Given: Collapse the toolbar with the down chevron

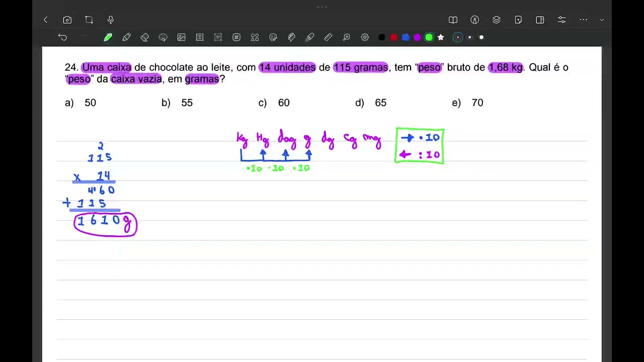Looking at the screenshot, I should [602, 20].
